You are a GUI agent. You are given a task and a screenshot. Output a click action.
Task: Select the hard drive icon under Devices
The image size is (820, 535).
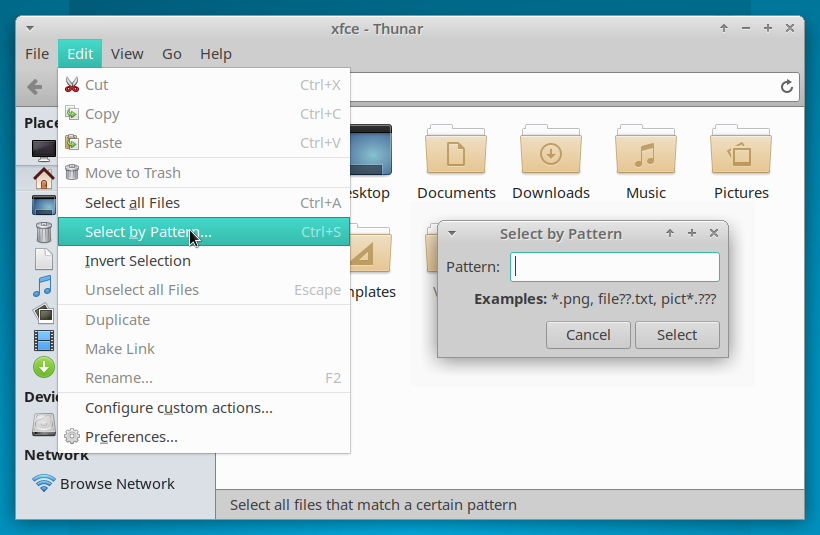point(44,425)
